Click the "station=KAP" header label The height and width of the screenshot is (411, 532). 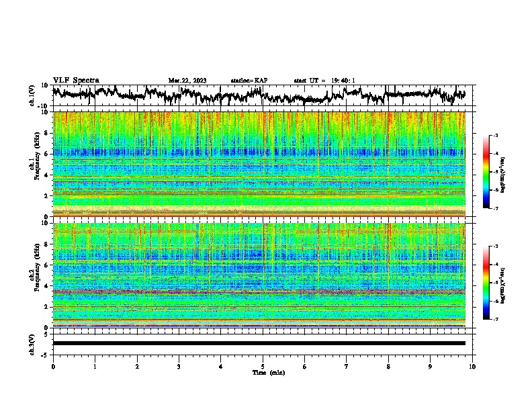249,81
